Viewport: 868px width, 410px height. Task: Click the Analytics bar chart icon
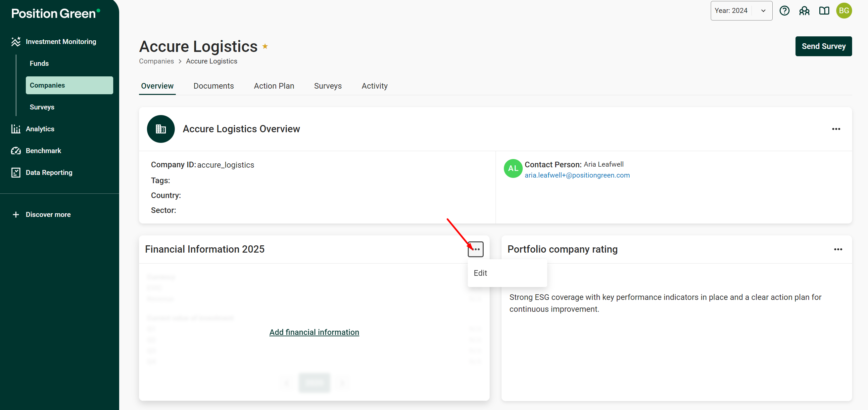tap(16, 129)
